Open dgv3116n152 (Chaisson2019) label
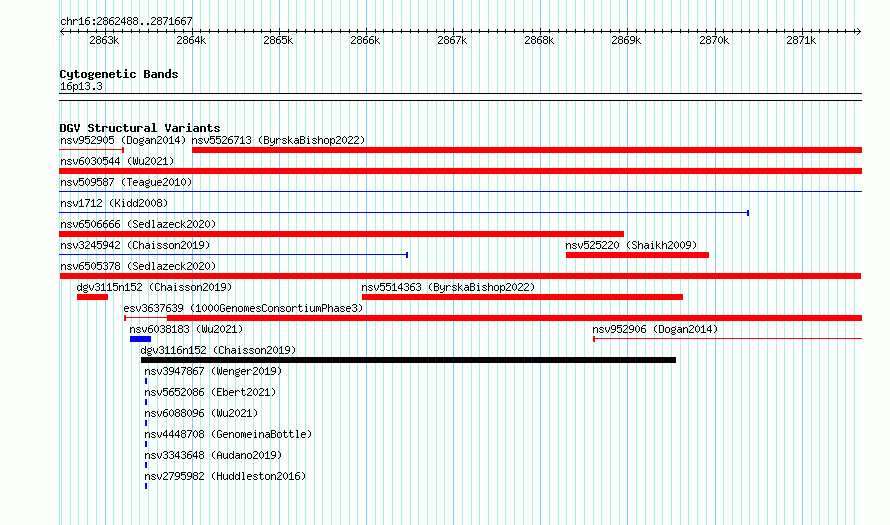This screenshot has width=890, height=525. 219,350
